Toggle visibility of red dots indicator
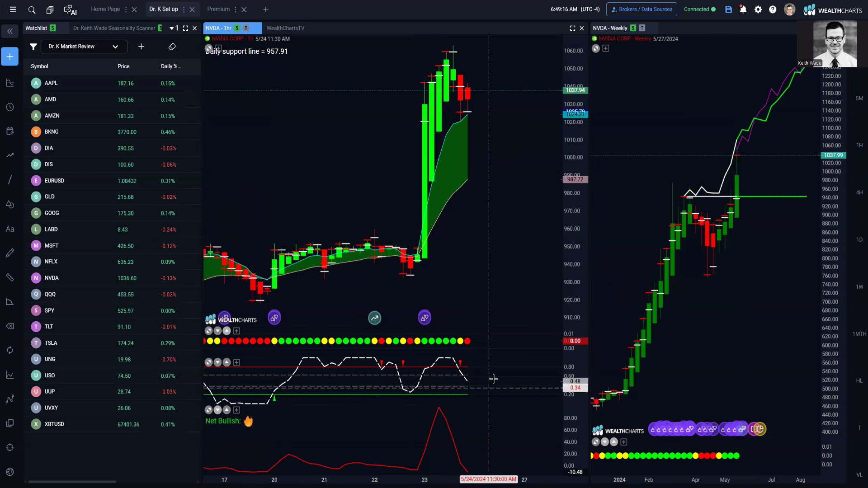The height and width of the screenshot is (488, 868). click(208, 331)
